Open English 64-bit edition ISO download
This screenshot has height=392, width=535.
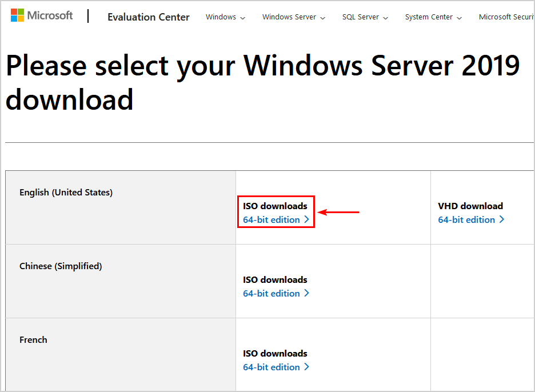[276, 219]
